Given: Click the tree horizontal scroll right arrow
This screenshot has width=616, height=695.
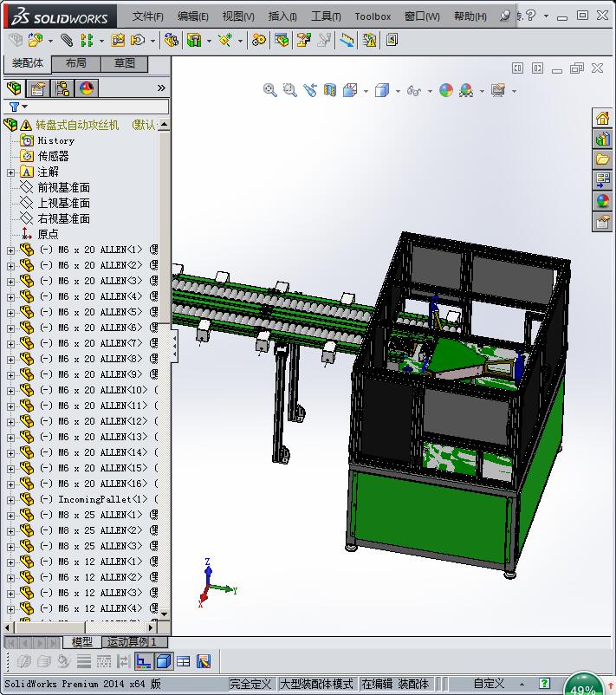Looking at the screenshot, I should pyautogui.click(x=151, y=627).
